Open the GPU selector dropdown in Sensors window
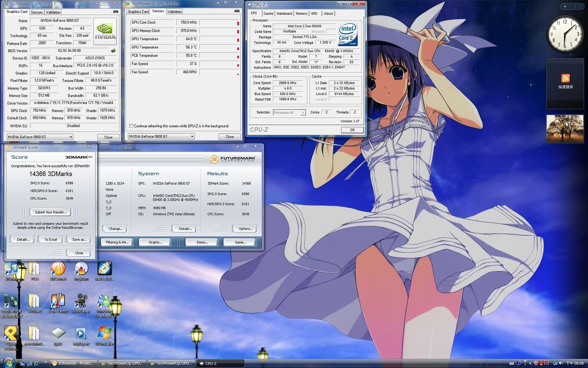This screenshot has height=368, width=588. tap(161, 136)
